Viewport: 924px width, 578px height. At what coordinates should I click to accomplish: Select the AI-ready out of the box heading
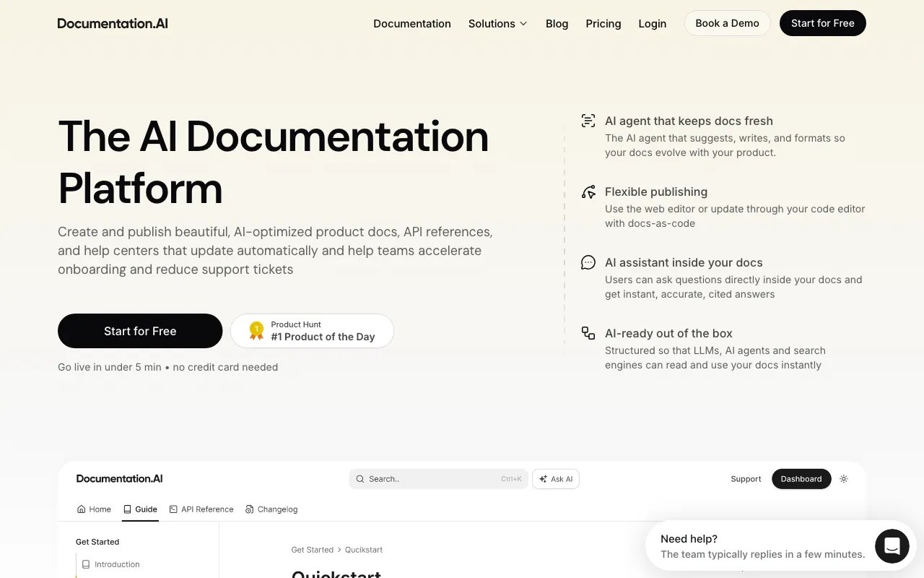click(x=668, y=334)
